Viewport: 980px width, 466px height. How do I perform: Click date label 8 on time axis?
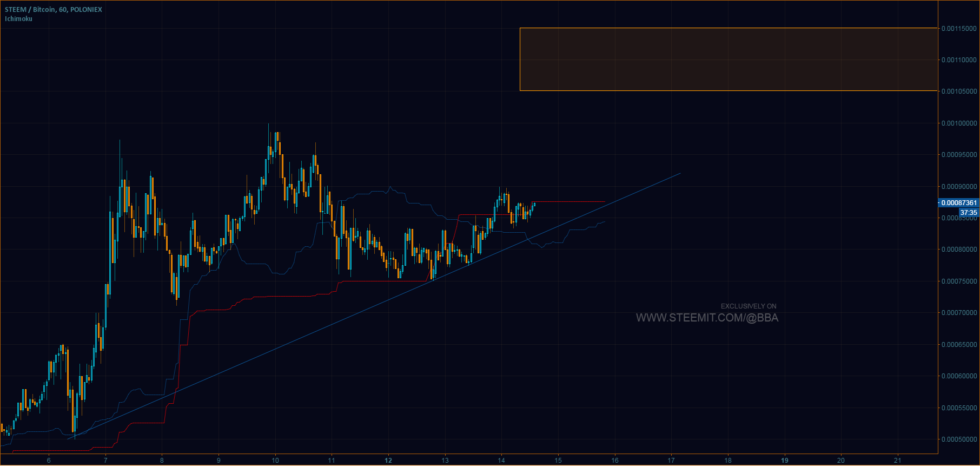(162, 461)
